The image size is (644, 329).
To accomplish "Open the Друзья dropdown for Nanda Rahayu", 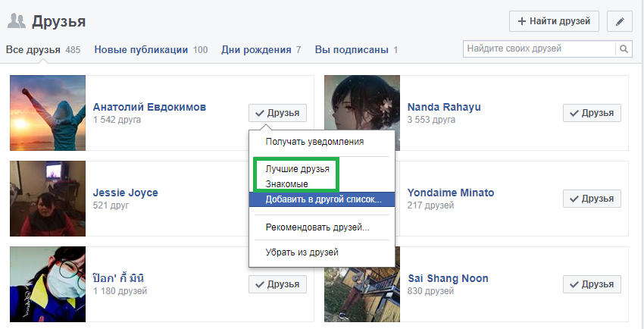I will pyautogui.click(x=592, y=113).
